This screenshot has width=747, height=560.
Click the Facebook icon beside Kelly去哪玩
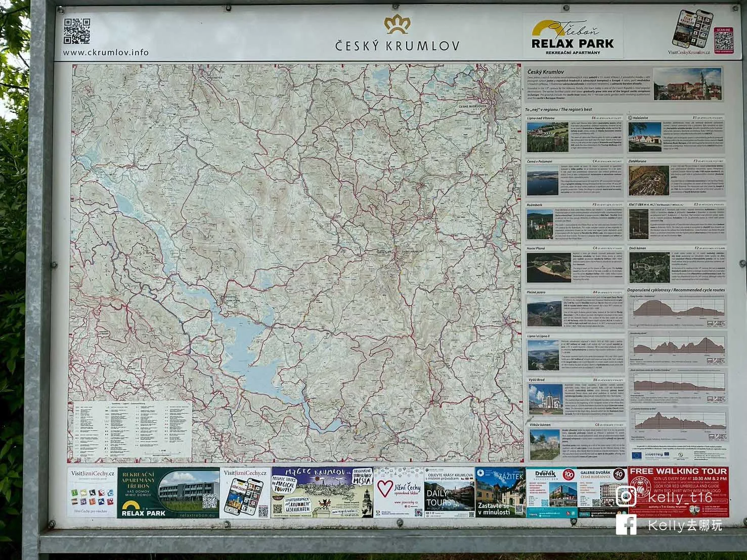click(x=626, y=525)
